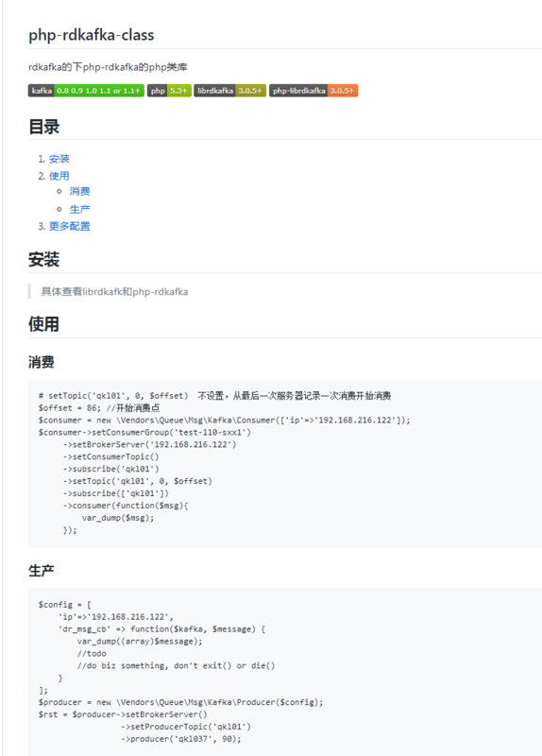Open the 使用 table of contents link
Screen dimensions: 542x756
pyautogui.click(x=59, y=176)
